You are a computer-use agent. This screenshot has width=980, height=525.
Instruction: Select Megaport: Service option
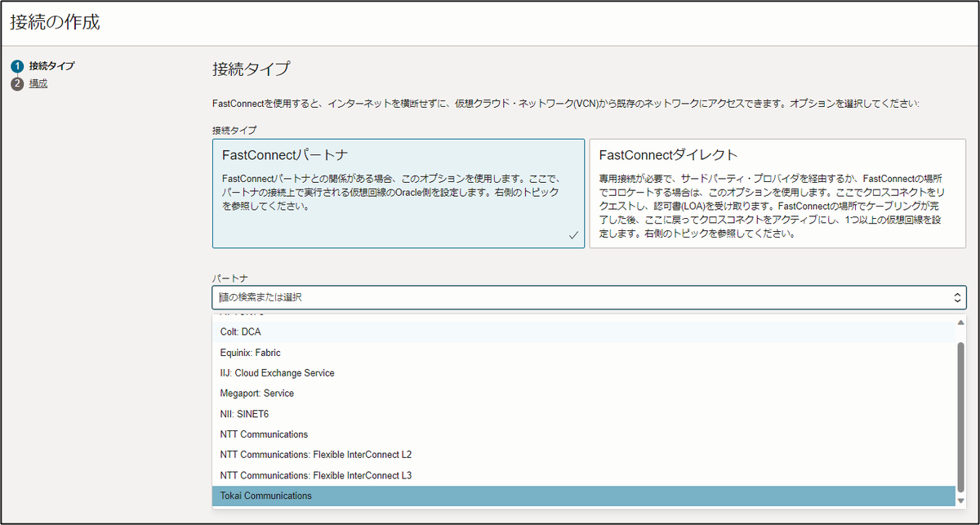tap(583, 394)
